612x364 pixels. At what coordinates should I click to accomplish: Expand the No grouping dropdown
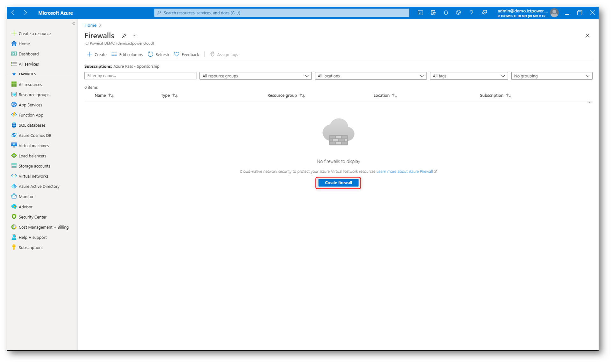552,76
